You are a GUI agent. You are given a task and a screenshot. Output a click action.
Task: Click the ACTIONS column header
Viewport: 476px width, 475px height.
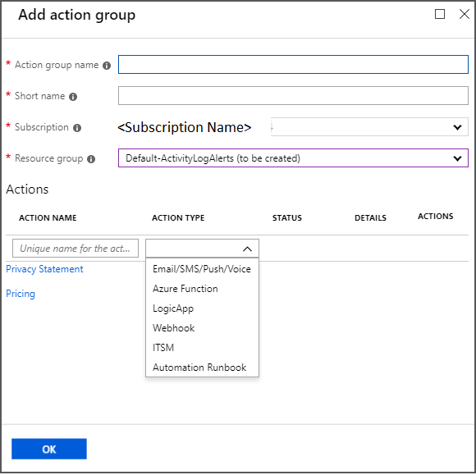point(435,217)
